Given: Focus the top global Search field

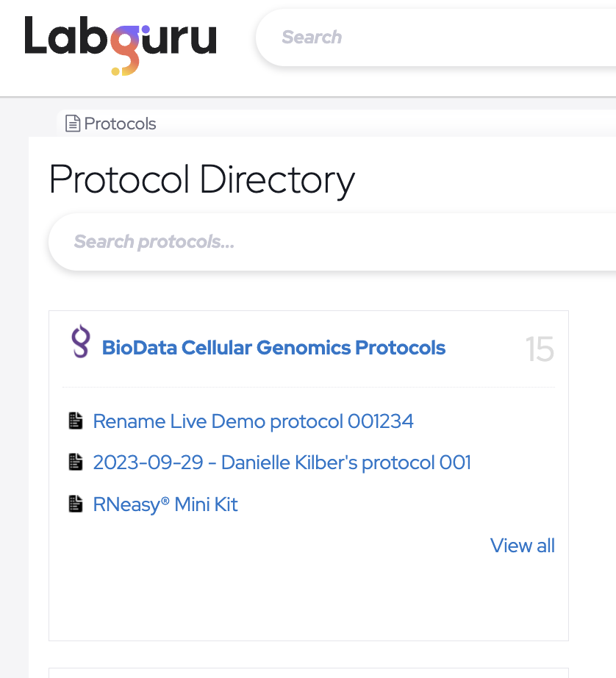Looking at the screenshot, I should (x=441, y=37).
